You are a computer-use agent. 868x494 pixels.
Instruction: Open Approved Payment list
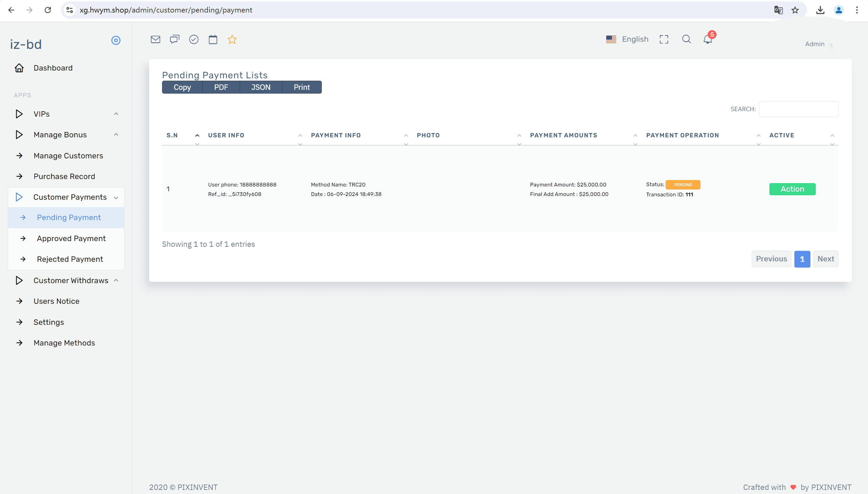(x=66, y=238)
